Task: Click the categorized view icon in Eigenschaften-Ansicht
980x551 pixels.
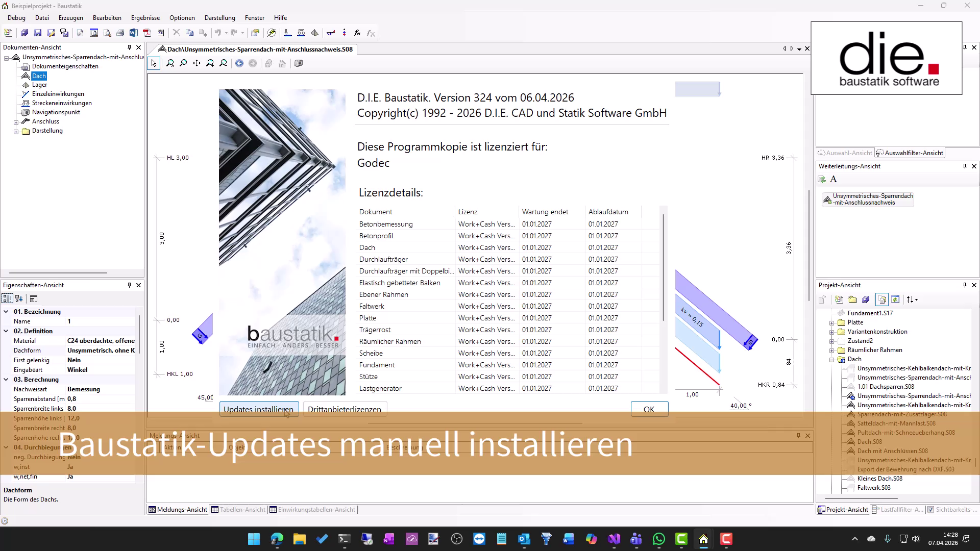Action: (7, 298)
